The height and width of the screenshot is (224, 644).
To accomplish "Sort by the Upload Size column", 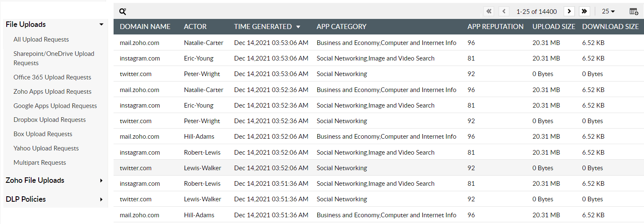I will pos(554,26).
